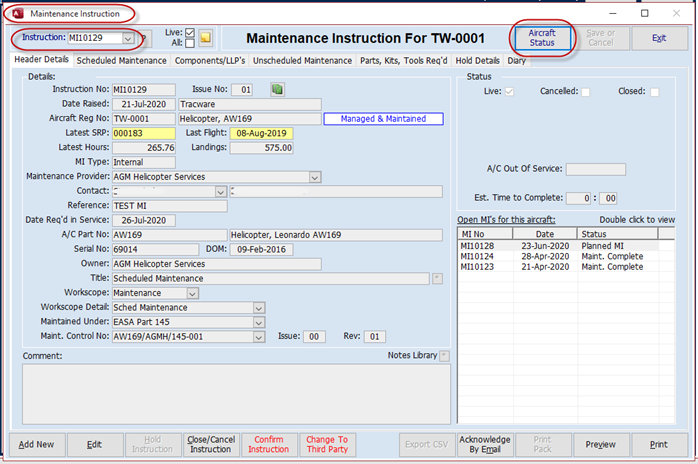Click the Aircraft Status button
The image size is (698, 464).
[541, 38]
